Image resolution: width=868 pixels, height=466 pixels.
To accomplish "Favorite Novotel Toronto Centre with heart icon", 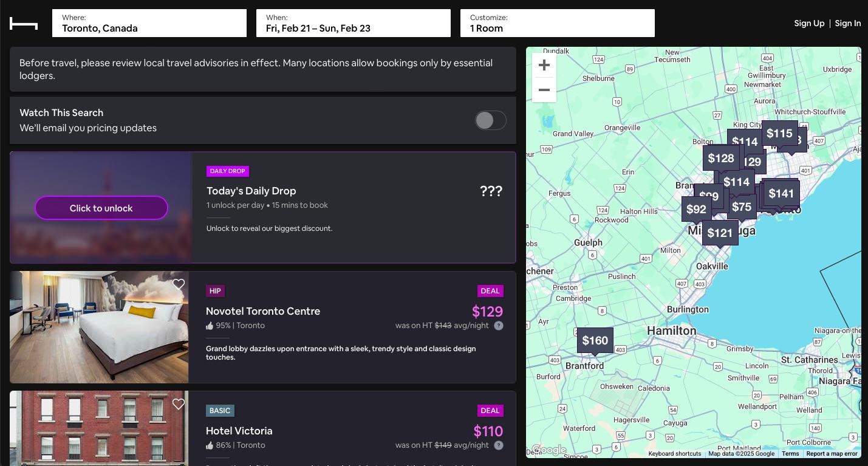I will pos(179,284).
